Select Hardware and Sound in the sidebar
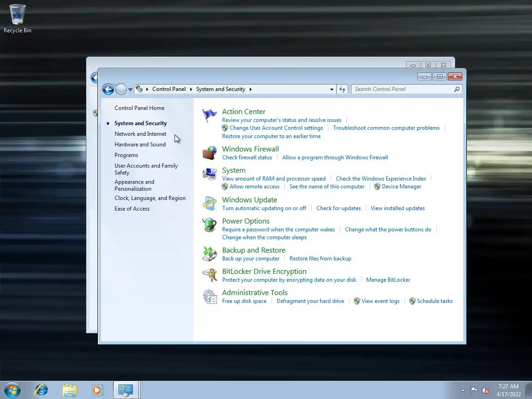Viewport: 532px width, 399px height. [x=140, y=144]
